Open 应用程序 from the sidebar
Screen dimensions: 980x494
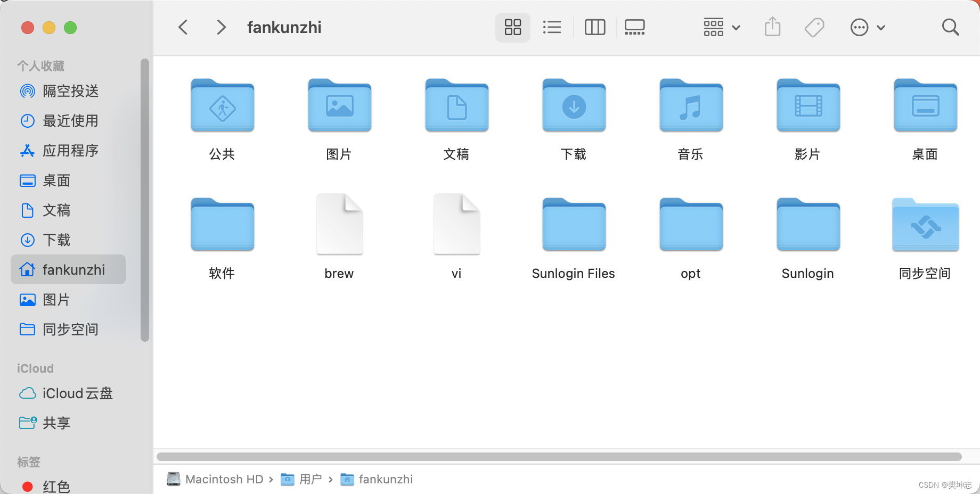(70, 151)
